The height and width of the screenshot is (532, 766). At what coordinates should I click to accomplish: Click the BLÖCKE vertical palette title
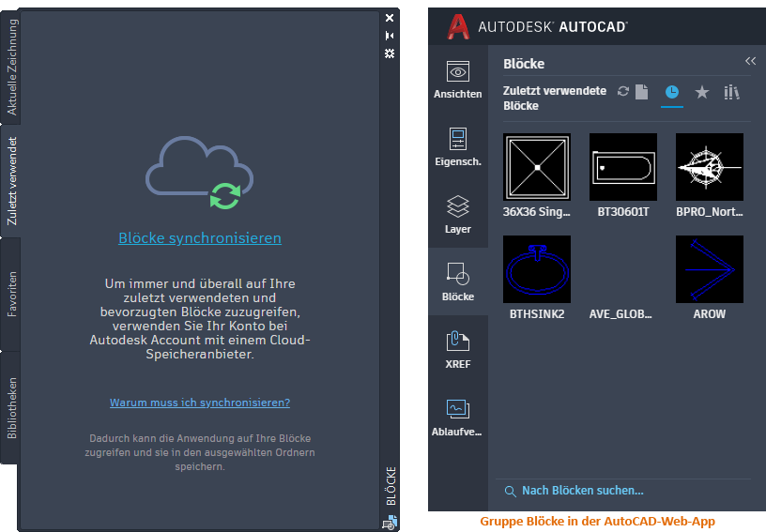click(x=391, y=486)
